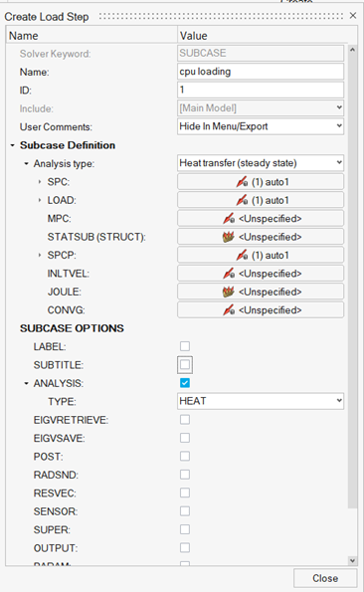Close the Create Load Step panel with X
Image resolution: width=364 pixels, height=592 pixels.
tap(353, 16)
